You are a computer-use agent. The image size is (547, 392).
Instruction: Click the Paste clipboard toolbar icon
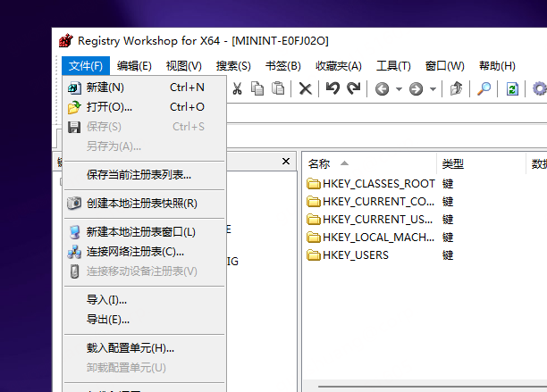[278, 88]
